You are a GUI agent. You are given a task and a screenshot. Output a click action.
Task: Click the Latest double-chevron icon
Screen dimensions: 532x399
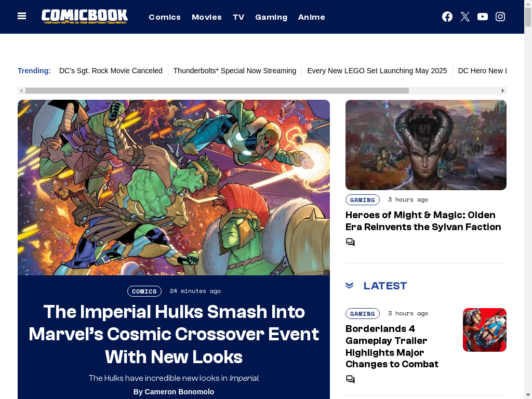coord(350,286)
